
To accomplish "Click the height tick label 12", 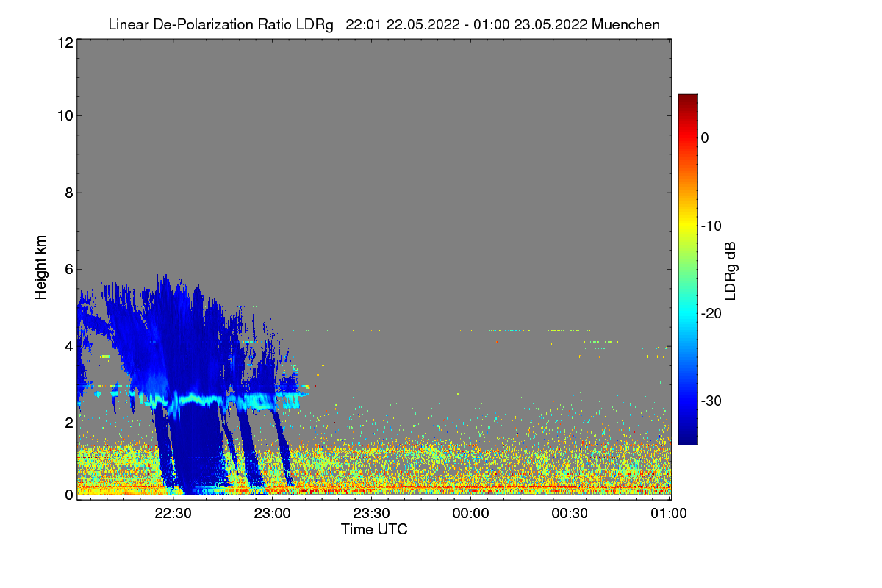I will coord(64,43).
